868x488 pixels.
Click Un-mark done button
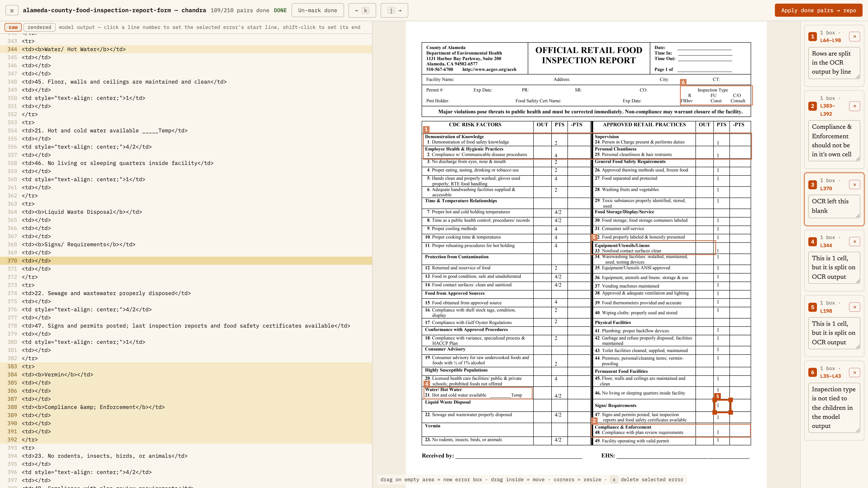[317, 10]
